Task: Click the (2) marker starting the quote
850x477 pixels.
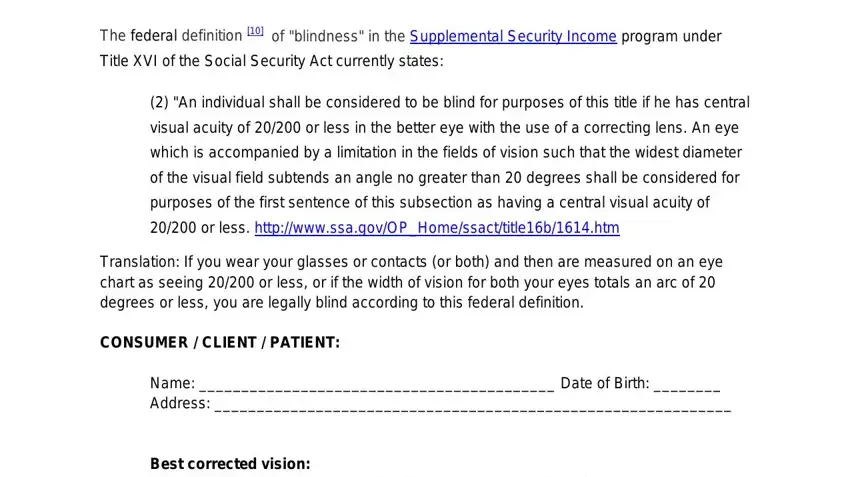Action: (159, 102)
